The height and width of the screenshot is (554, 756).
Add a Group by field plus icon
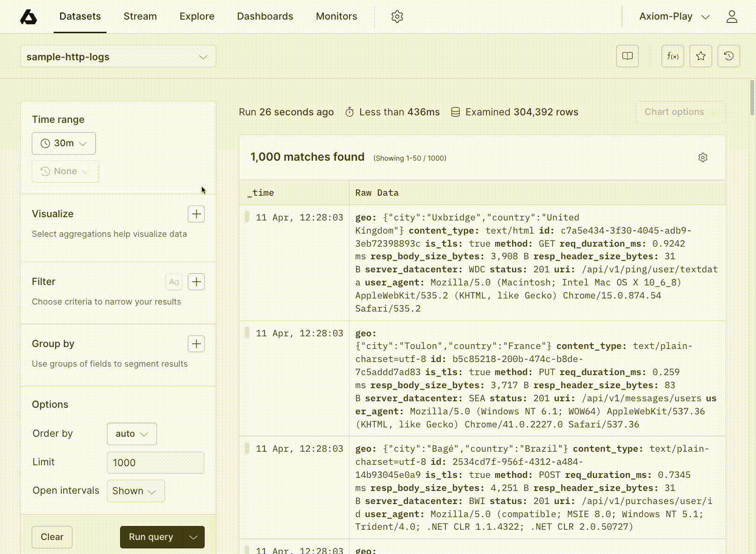[x=196, y=344]
